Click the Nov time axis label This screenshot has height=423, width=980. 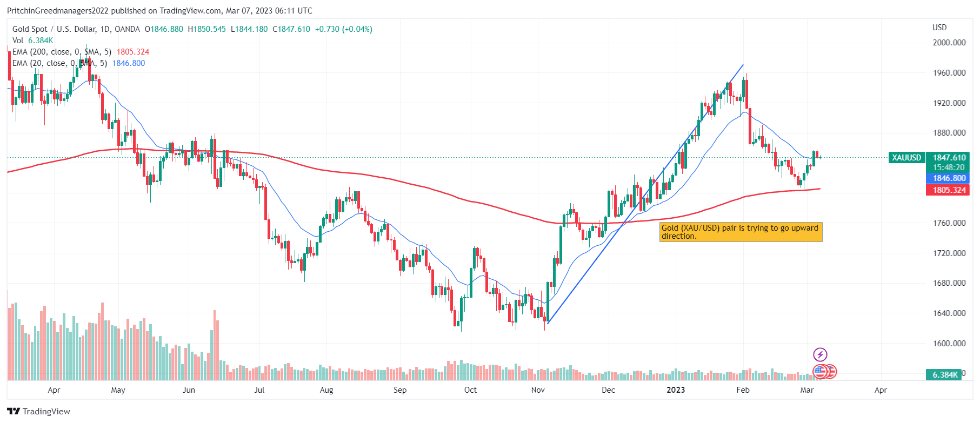[x=538, y=390]
